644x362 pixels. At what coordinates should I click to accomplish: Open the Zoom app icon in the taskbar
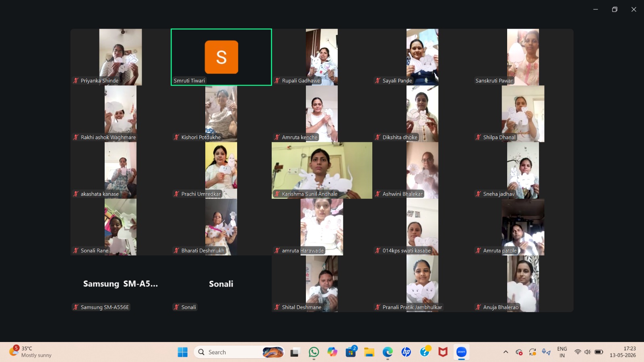[461, 352]
